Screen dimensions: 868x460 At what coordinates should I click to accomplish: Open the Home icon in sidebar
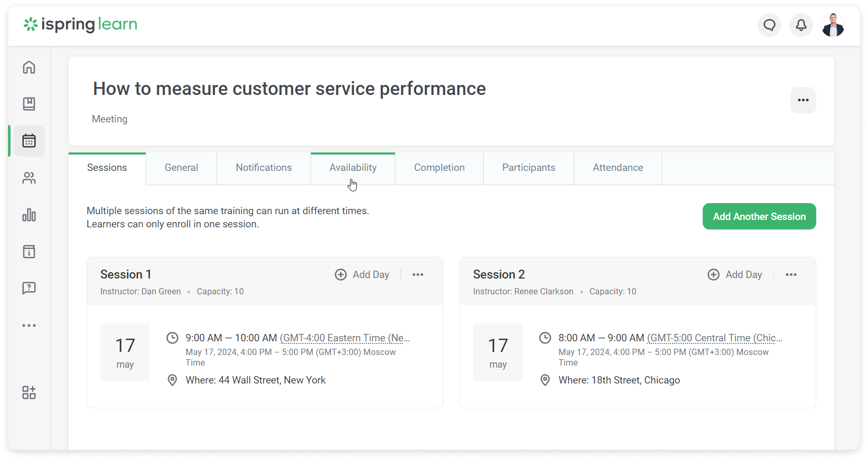point(29,68)
